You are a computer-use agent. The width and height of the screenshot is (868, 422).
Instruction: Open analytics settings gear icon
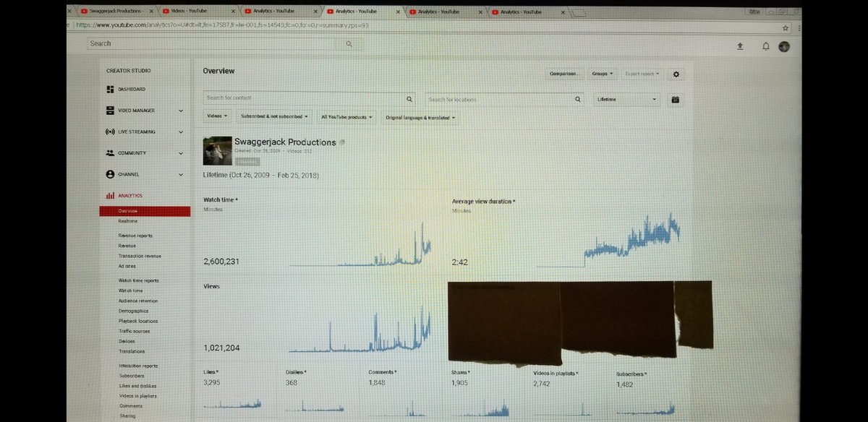point(676,74)
